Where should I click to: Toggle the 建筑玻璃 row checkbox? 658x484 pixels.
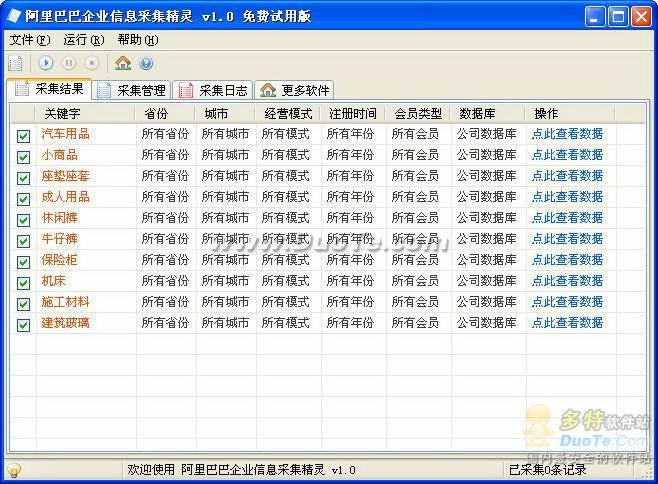pyautogui.click(x=24, y=325)
